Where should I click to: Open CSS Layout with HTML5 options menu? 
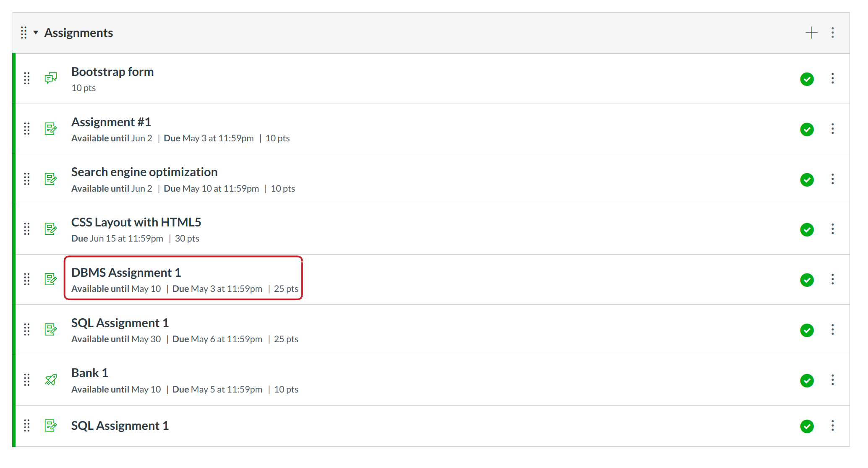click(833, 229)
